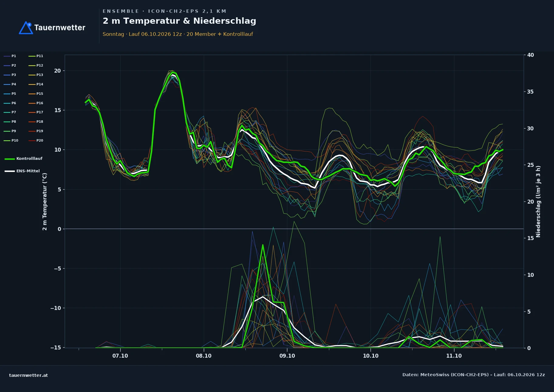
Task: Click the 07.10 date axis label
Action: tap(120, 356)
